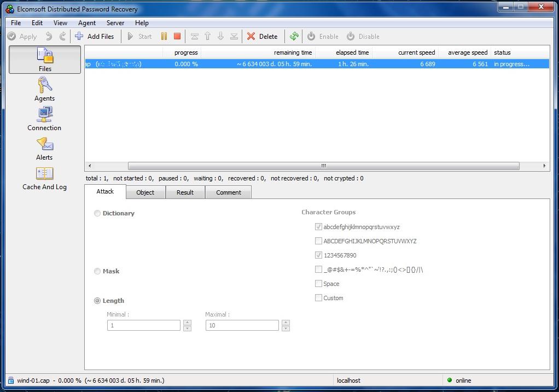
Task: Open the Alerts panel
Action: click(44, 149)
